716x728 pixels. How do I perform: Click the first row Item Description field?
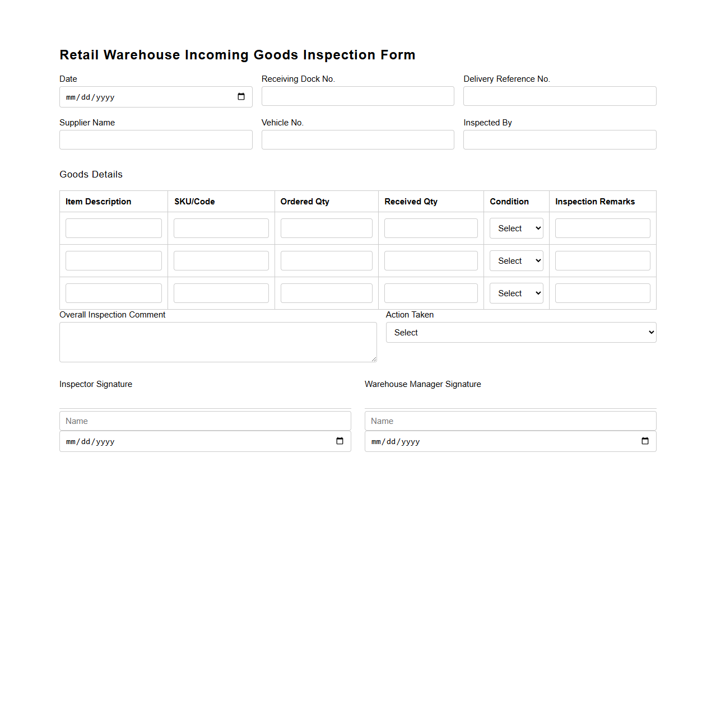113,228
